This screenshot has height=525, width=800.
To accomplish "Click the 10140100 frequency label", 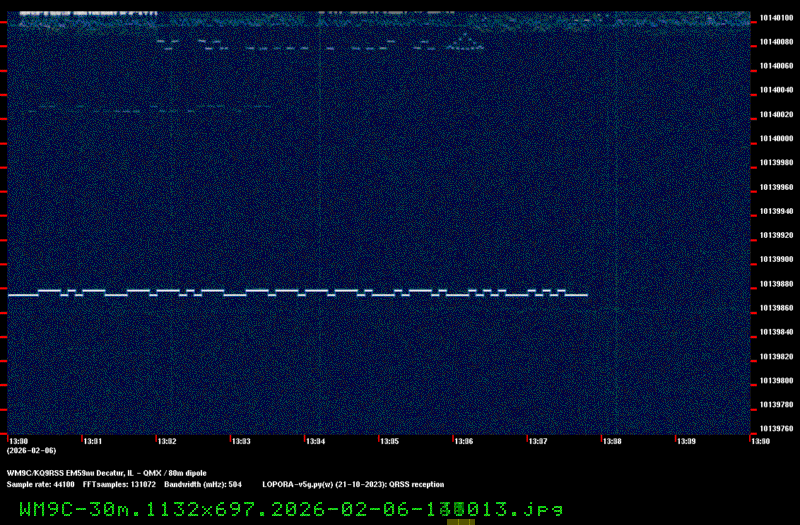I will coord(776,17).
